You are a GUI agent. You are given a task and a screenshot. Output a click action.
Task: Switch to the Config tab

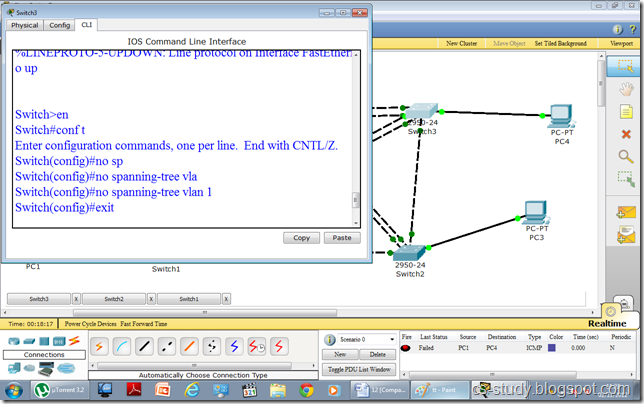tap(60, 25)
